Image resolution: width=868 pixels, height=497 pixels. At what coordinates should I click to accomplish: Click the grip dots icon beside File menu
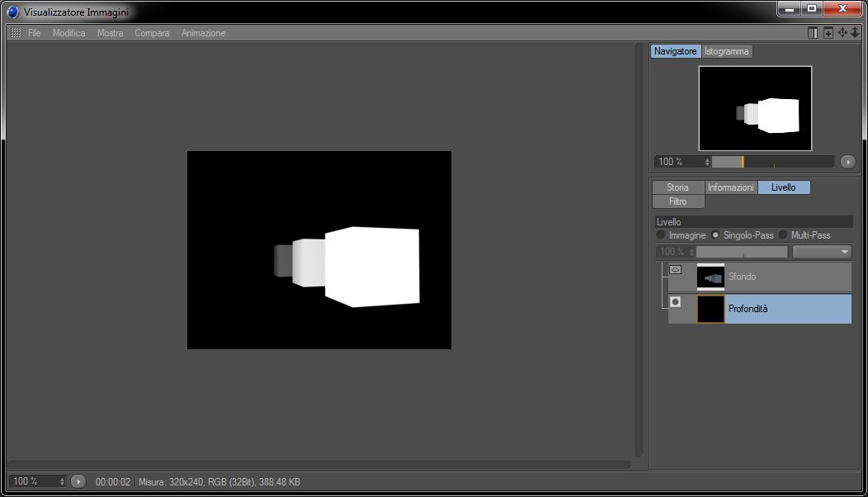(16, 33)
